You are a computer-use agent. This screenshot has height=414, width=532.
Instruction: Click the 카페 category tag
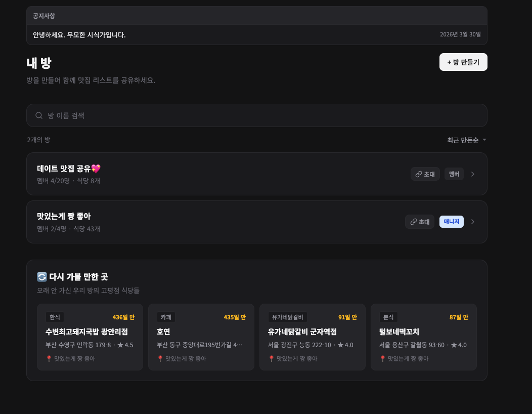click(x=166, y=317)
